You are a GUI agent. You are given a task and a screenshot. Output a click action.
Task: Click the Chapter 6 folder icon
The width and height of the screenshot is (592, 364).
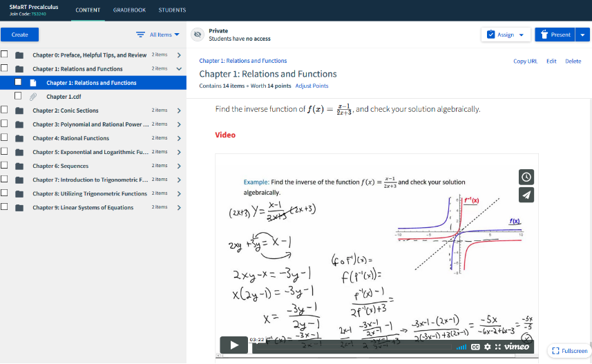[x=19, y=166]
